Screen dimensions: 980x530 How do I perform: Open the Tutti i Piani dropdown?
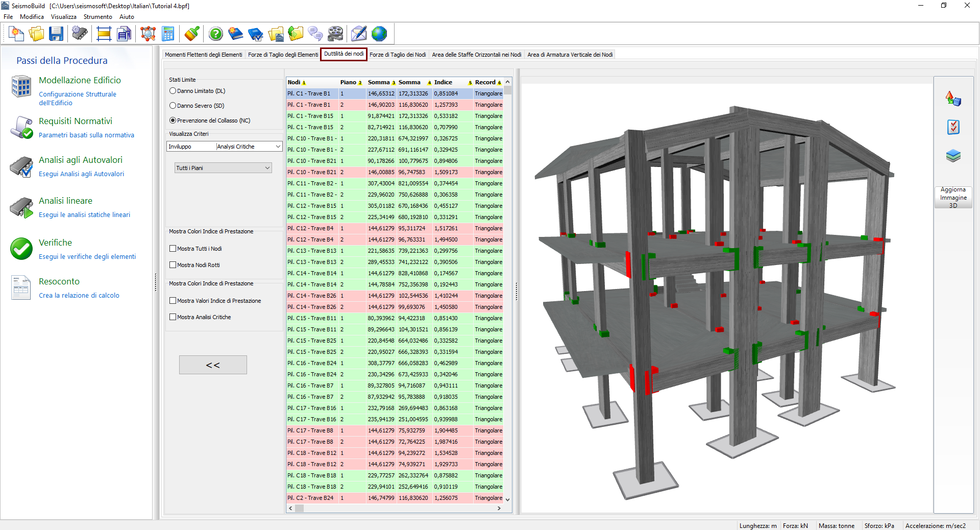tap(223, 168)
